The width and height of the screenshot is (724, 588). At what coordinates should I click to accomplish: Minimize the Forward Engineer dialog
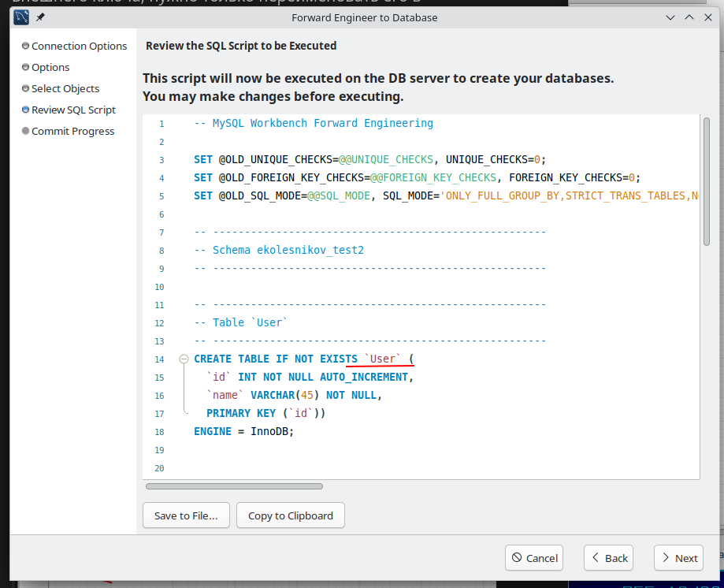click(670, 17)
